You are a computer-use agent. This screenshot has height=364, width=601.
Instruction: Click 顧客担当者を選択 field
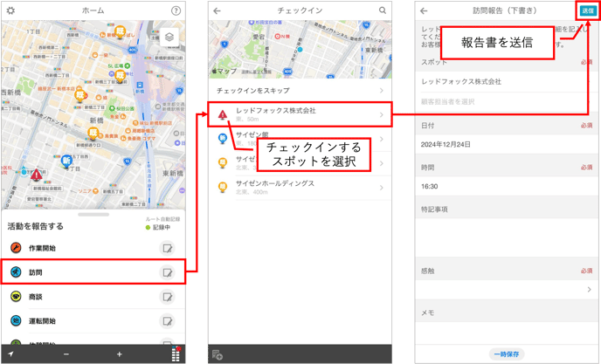tap(506, 102)
